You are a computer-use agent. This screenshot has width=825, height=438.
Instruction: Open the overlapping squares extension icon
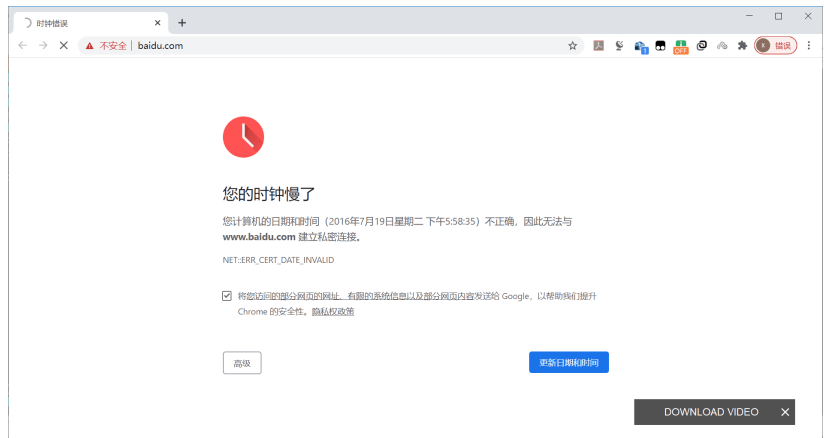[701, 46]
